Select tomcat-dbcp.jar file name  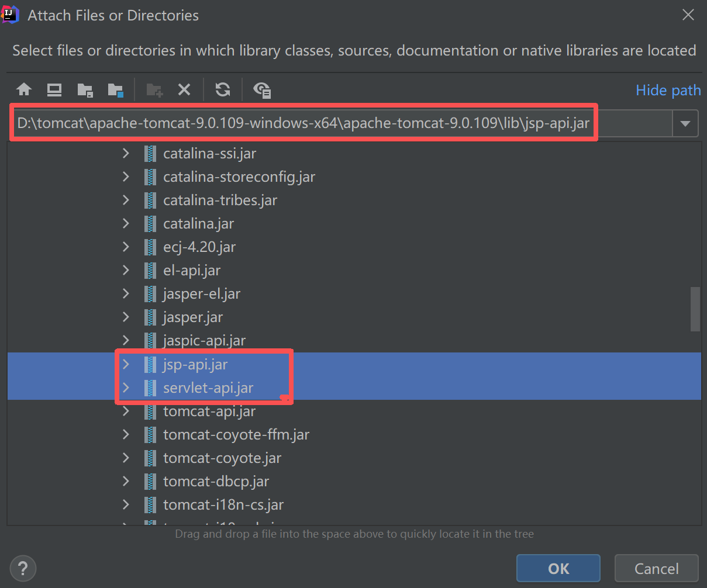click(216, 482)
